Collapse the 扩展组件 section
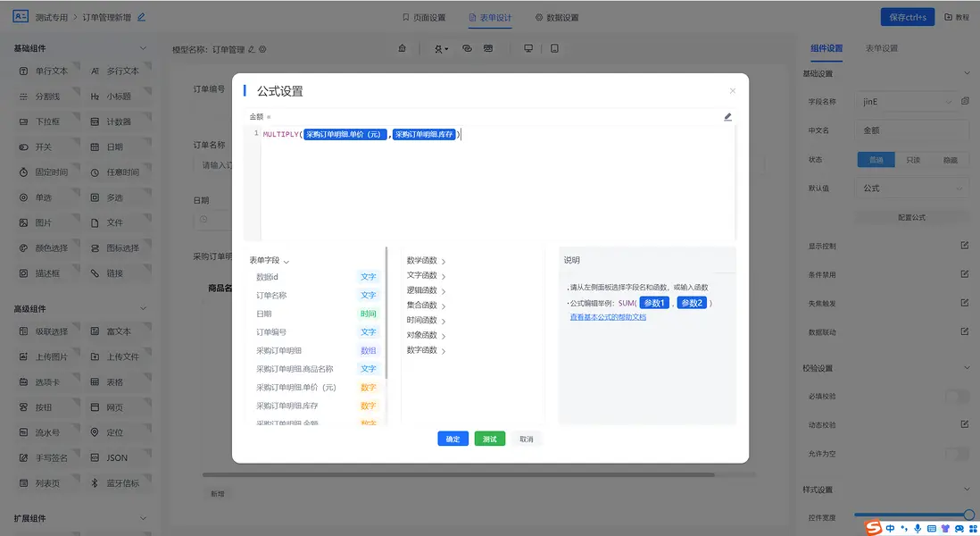This screenshot has width=980, height=536. point(143,518)
